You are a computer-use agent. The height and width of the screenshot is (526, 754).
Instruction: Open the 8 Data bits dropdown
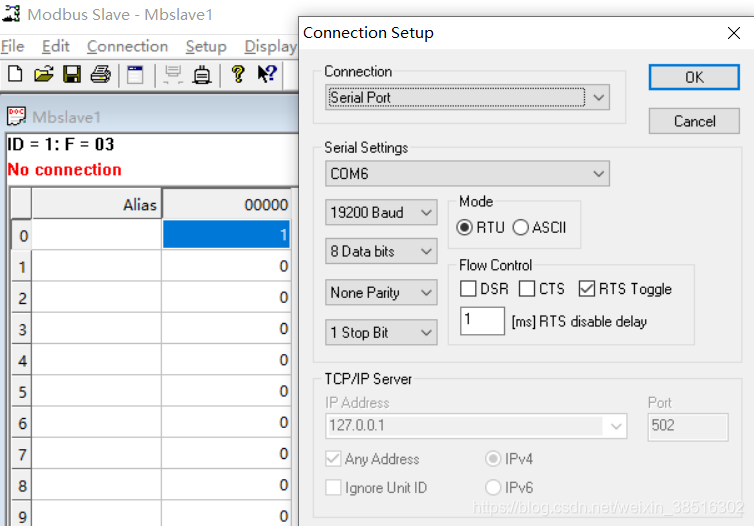[x=381, y=251]
